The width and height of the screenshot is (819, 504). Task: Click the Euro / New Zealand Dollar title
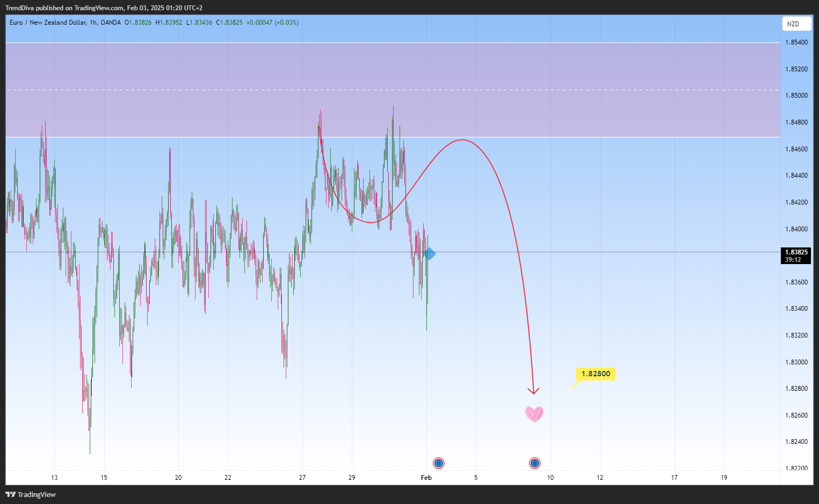pos(48,23)
